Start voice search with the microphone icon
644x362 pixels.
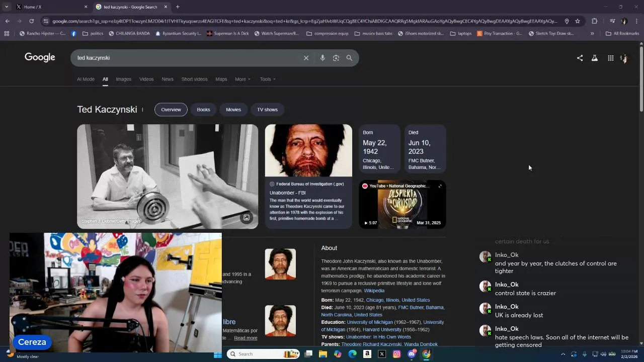pyautogui.click(x=323, y=58)
